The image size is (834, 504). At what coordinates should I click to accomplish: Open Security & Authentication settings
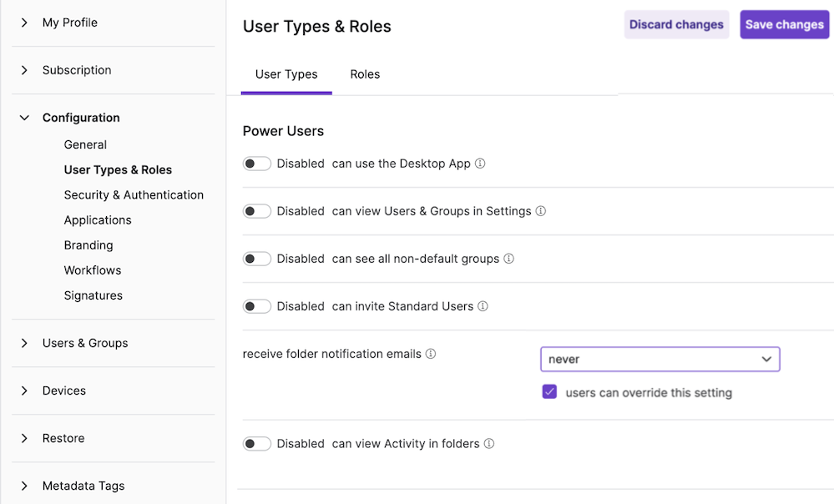pyautogui.click(x=134, y=195)
